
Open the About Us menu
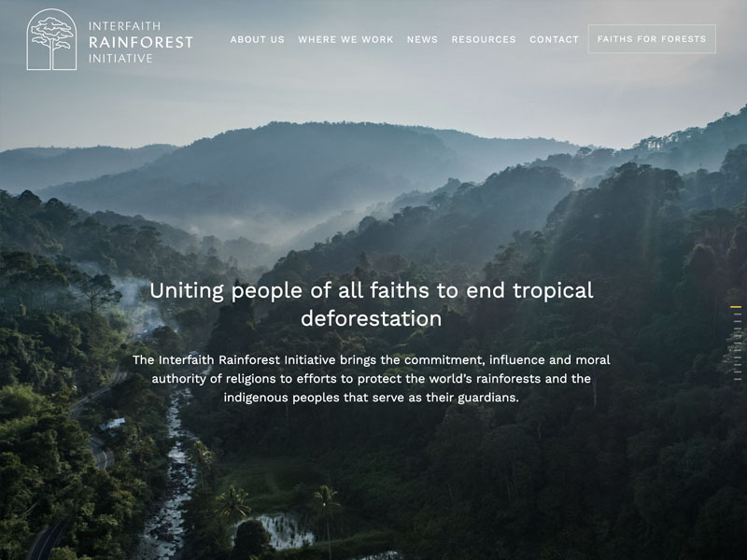pos(258,39)
